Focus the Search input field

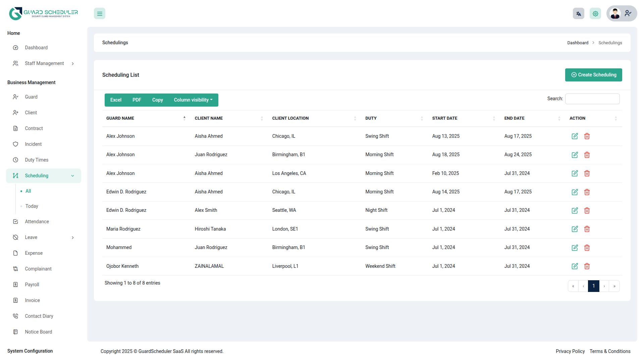592,99
